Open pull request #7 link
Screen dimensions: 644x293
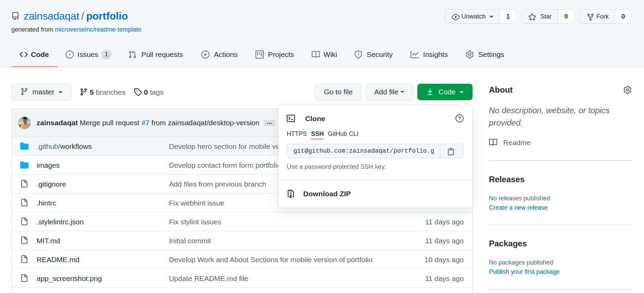click(145, 123)
